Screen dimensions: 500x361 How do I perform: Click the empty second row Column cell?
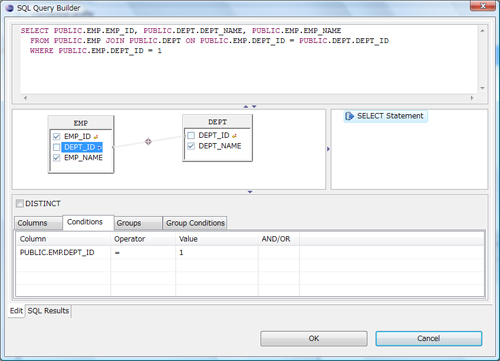coord(63,265)
